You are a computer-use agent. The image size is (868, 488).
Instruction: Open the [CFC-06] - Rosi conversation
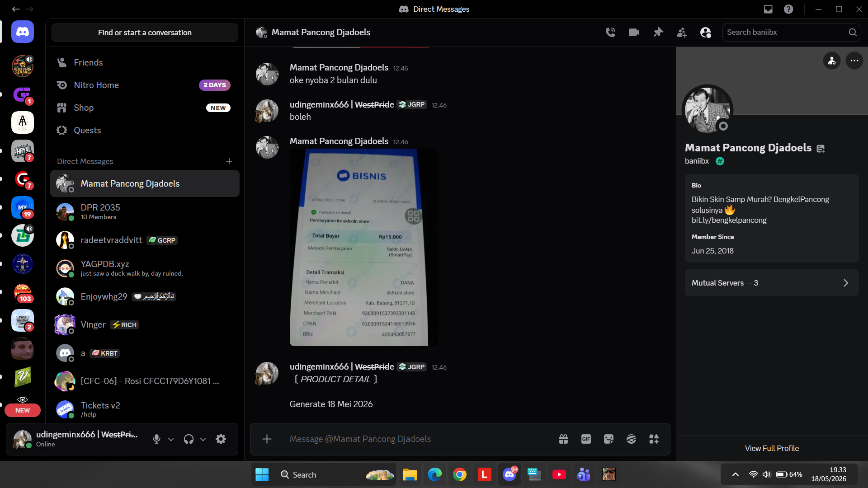pos(145,381)
